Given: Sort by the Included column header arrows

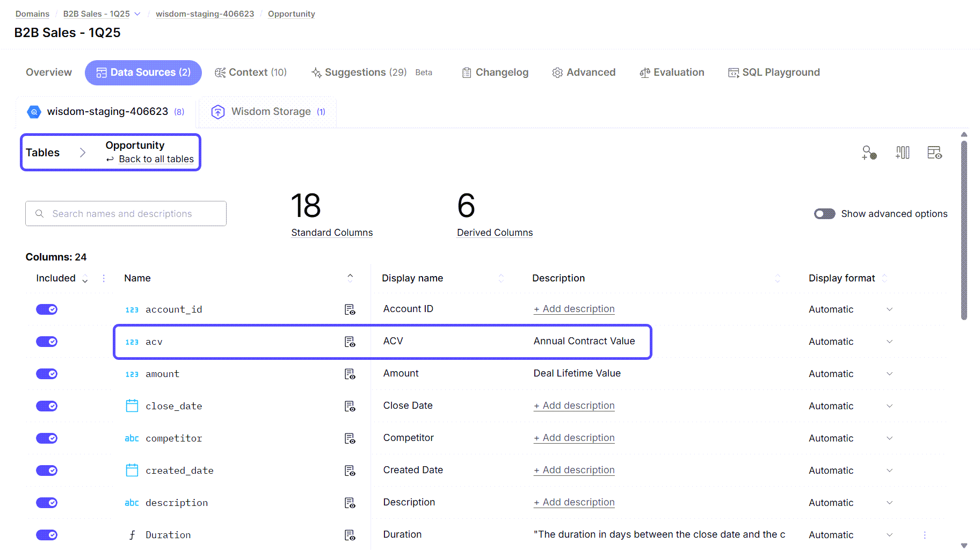Looking at the screenshot, I should pos(85,278).
